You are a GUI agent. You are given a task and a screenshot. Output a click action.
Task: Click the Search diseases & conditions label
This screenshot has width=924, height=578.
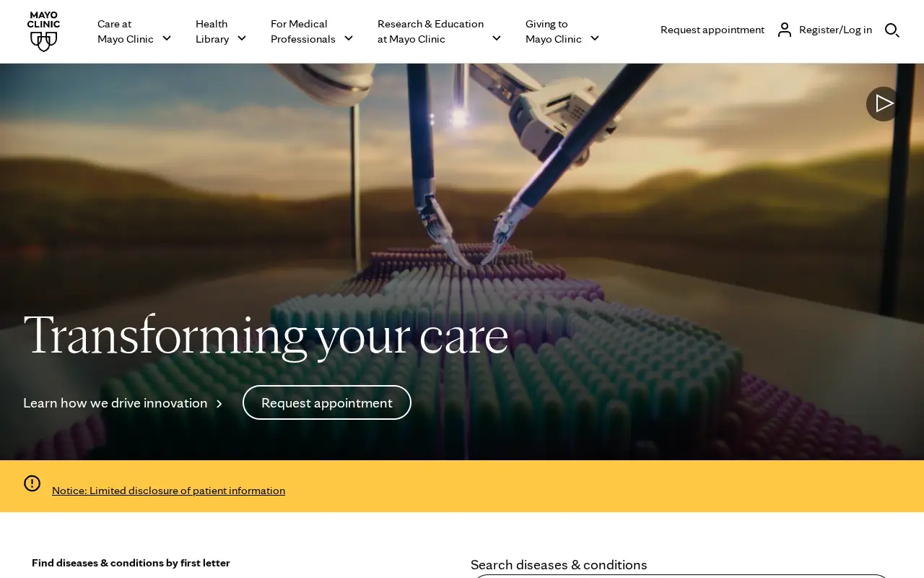tap(559, 565)
